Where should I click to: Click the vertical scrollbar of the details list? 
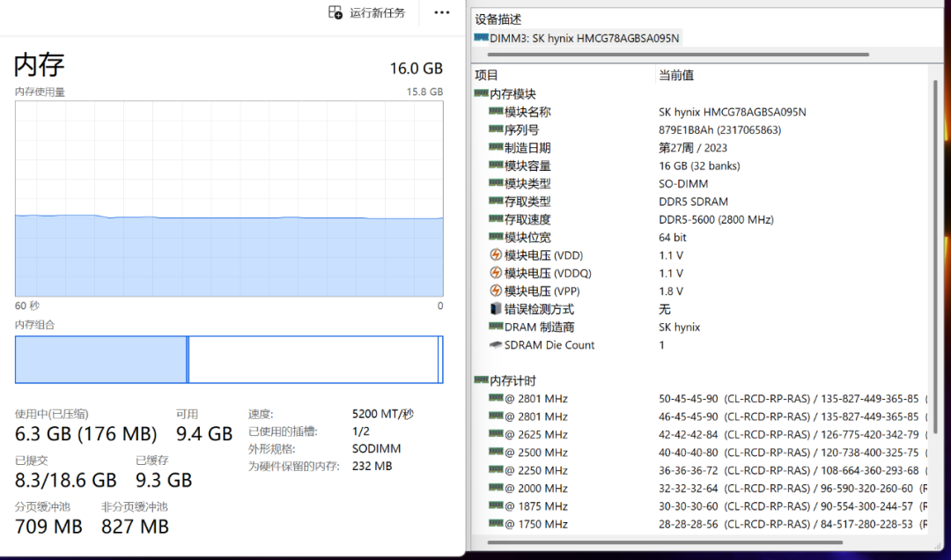pos(934,254)
